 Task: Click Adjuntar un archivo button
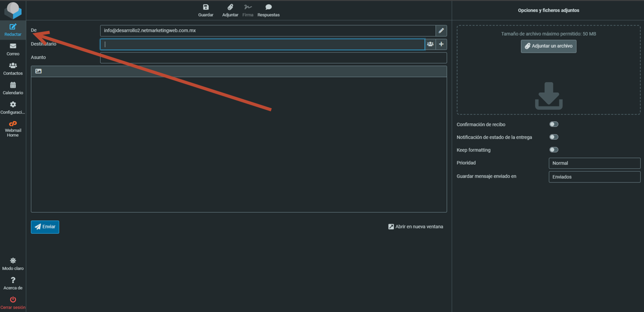pyautogui.click(x=548, y=46)
